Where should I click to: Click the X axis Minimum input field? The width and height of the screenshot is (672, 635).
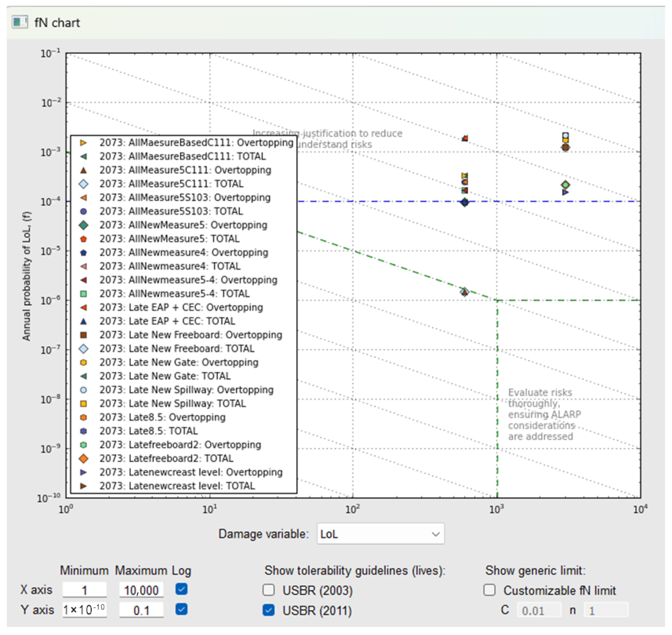(x=84, y=590)
